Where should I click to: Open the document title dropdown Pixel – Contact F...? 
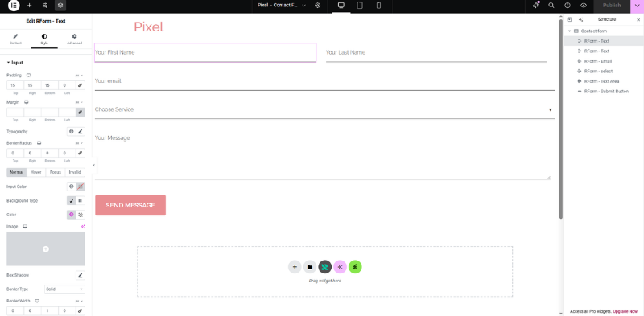tap(282, 6)
